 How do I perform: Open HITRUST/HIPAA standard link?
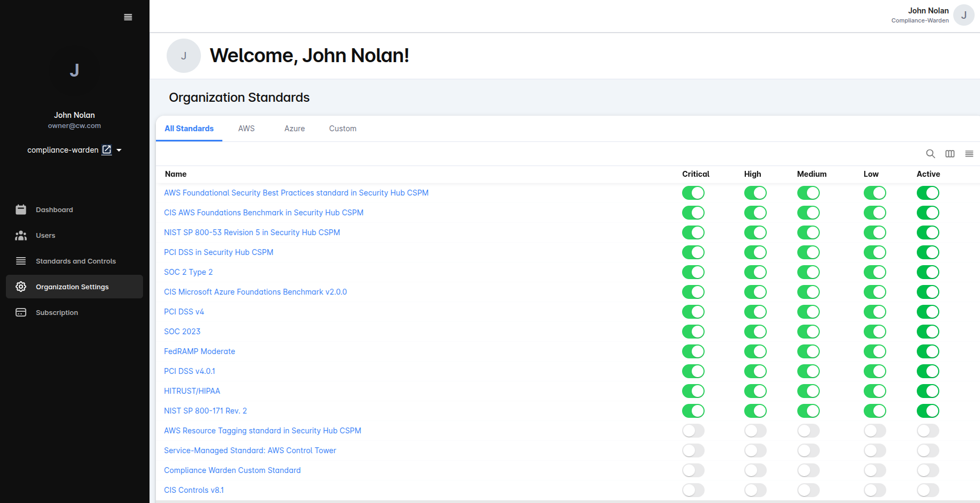click(x=192, y=391)
